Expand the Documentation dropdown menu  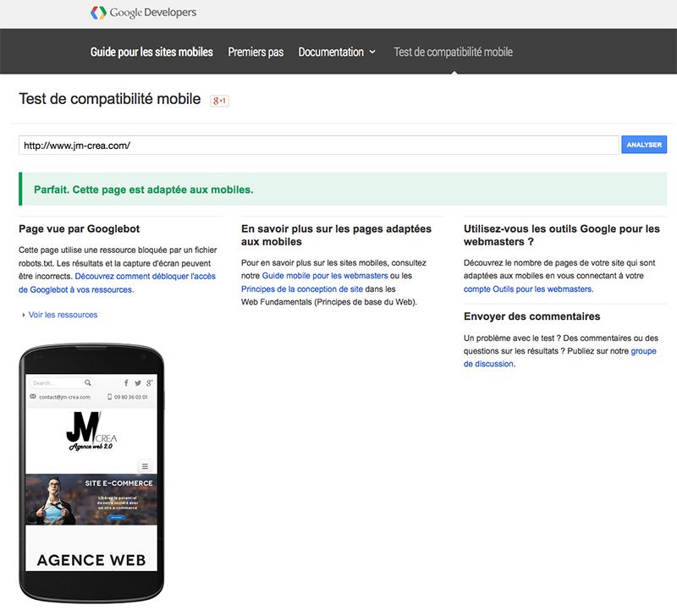pos(337,52)
